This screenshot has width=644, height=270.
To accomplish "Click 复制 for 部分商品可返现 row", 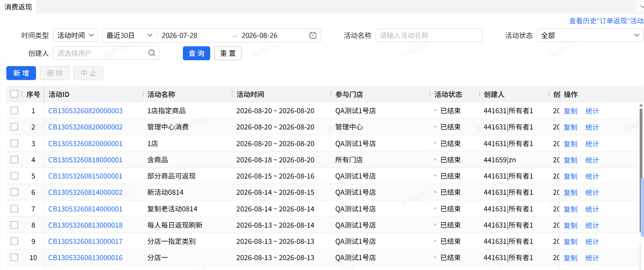I will click(x=570, y=176).
